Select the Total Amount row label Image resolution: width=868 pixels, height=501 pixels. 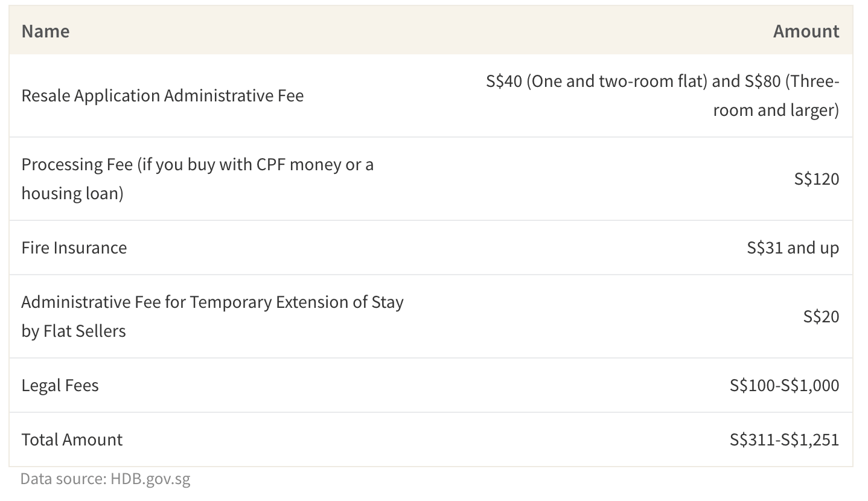coord(72,439)
